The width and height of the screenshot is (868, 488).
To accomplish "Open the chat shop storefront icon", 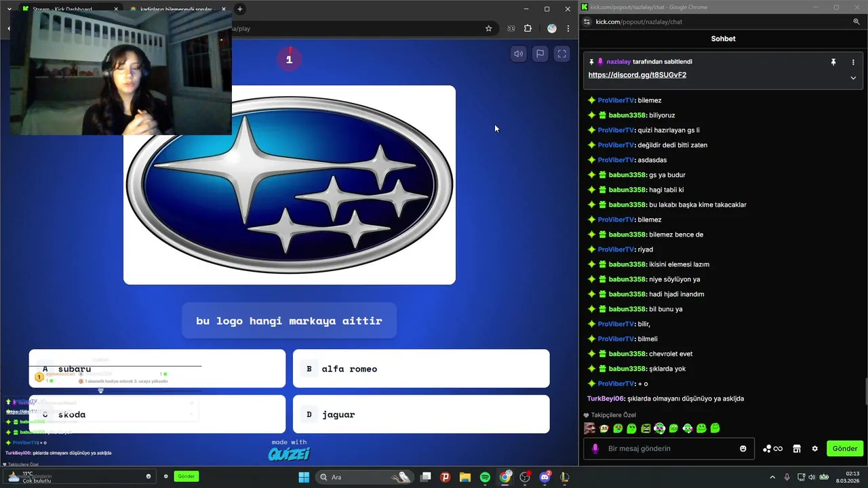I will tap(797, 449).
